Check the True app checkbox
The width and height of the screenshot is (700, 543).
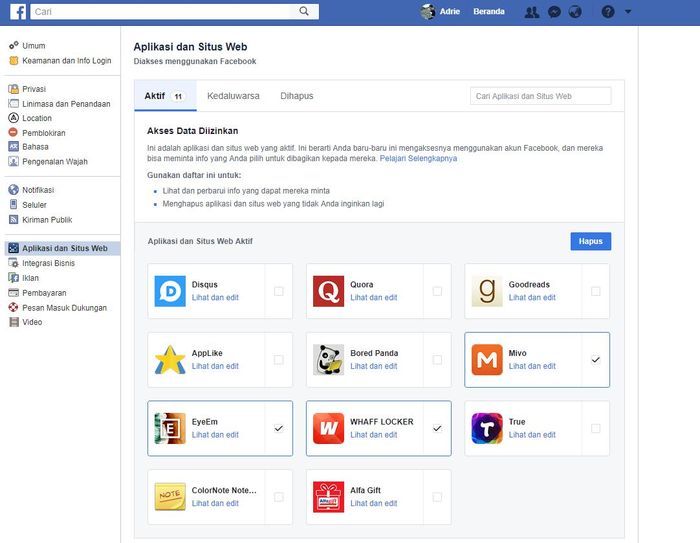[596, 428]
